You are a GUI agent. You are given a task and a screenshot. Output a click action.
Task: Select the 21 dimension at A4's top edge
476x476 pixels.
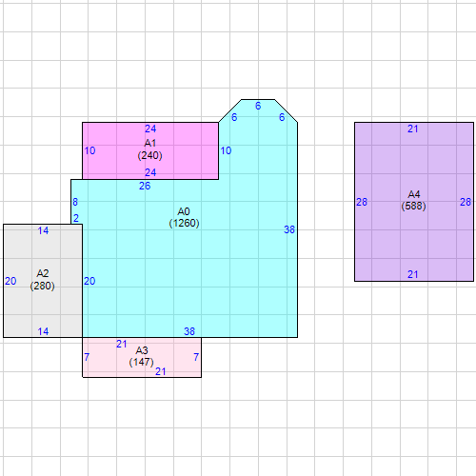(x=413, y=129)
